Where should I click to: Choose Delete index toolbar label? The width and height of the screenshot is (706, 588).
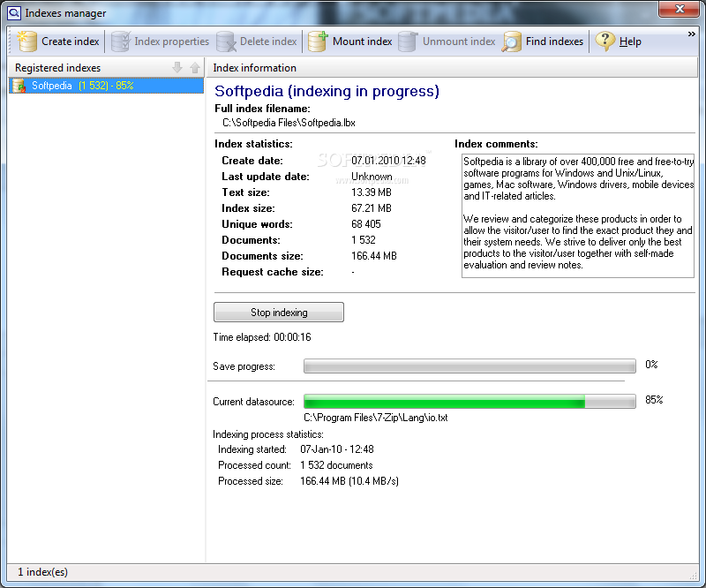268,41
